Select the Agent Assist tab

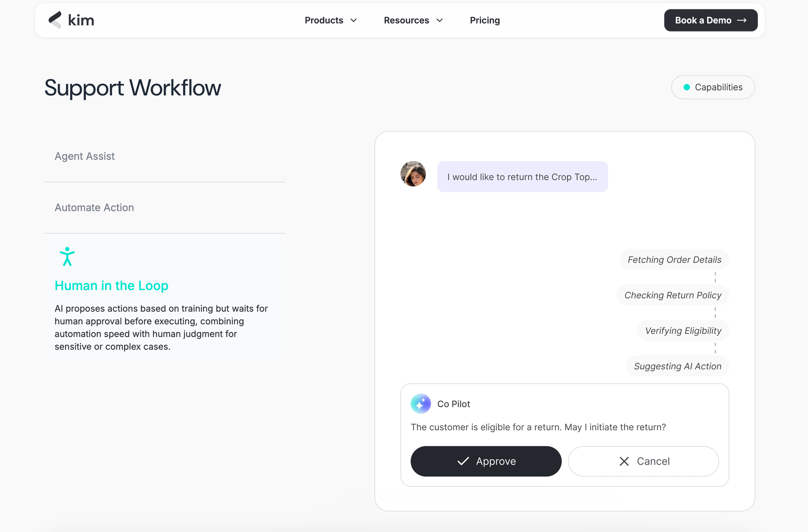[85, 156]
